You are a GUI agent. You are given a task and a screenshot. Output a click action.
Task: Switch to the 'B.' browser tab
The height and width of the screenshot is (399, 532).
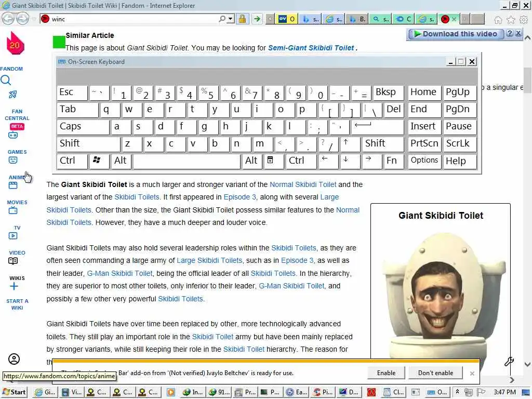[x=357, y=19]
